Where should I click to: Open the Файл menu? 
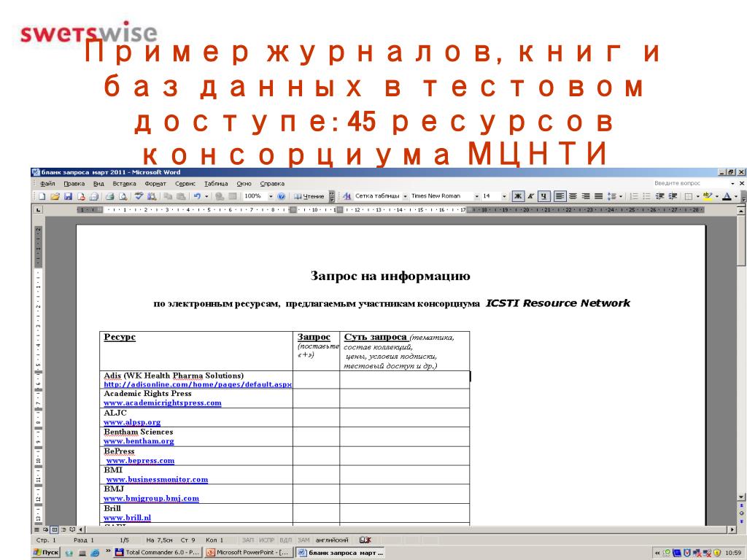tap(47, 183)
